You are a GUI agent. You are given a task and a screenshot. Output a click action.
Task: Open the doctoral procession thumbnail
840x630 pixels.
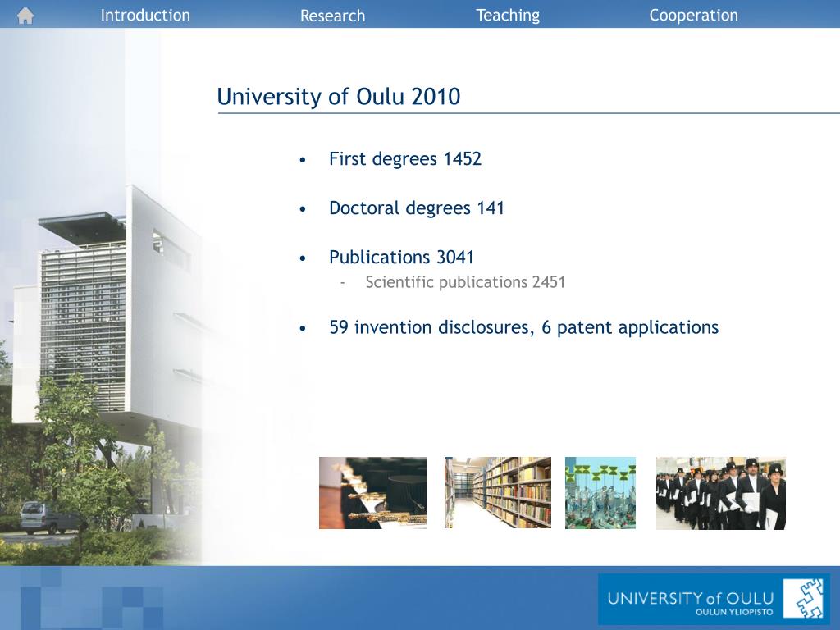[721, 493]
